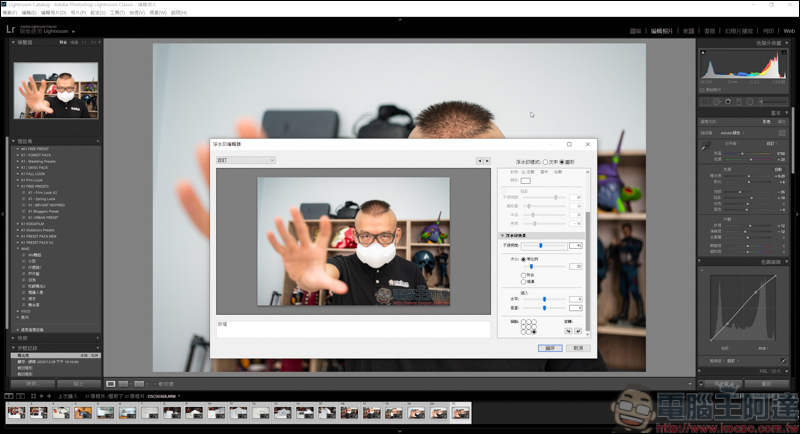Click Paste button in left panel
800x434 pixels.
tap(79, 384)
